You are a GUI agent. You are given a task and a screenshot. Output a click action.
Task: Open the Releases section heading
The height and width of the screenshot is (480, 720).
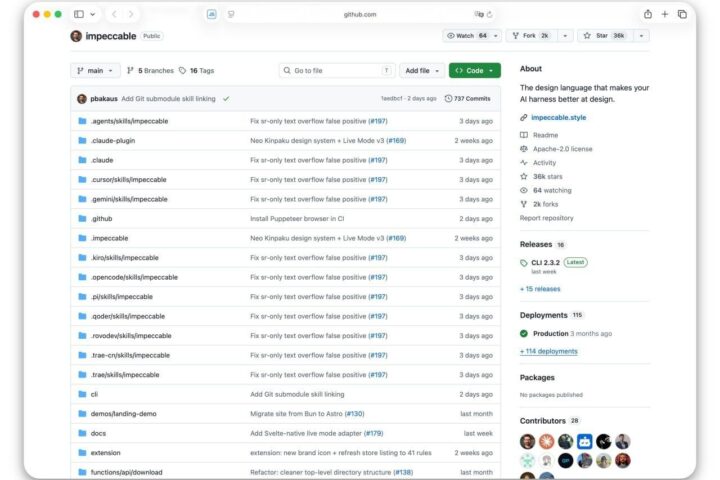536,244
